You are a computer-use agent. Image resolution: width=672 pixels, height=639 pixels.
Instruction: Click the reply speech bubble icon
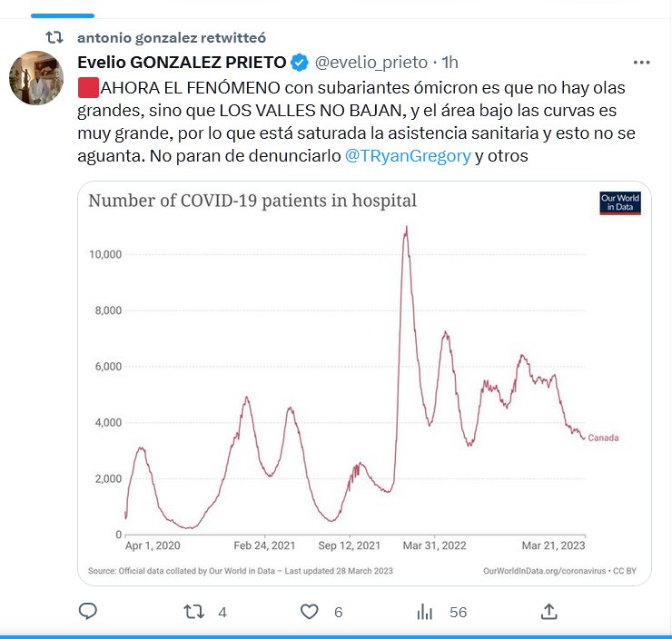tap(87, 612)
